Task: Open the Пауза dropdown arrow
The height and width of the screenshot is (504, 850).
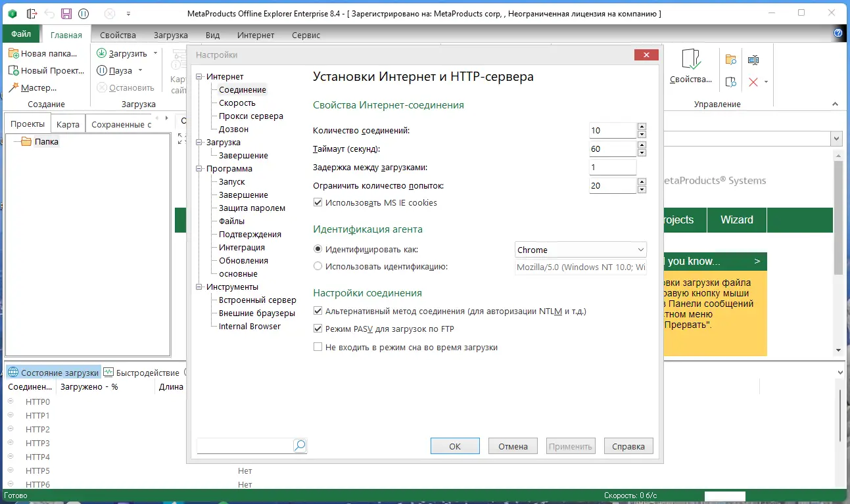Action: click(141, 70)
